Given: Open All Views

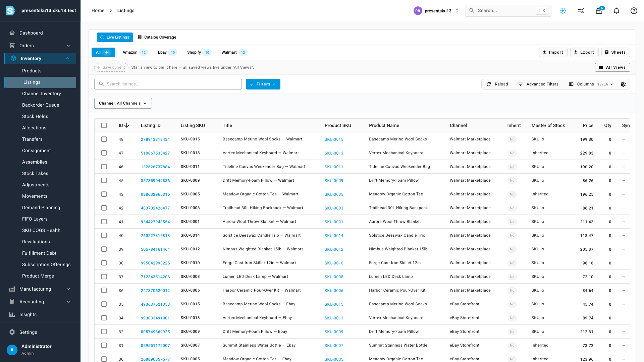Looking at the screenshot, I should coord(612,67).
